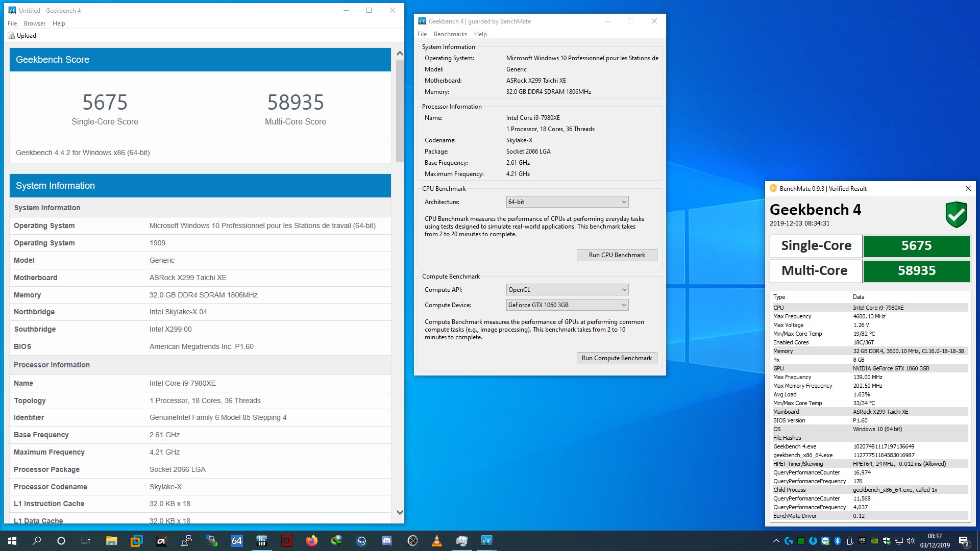Launch Firefox from the taskbar
This screenshot has height=551, width=980.
(x=311, y=541)
